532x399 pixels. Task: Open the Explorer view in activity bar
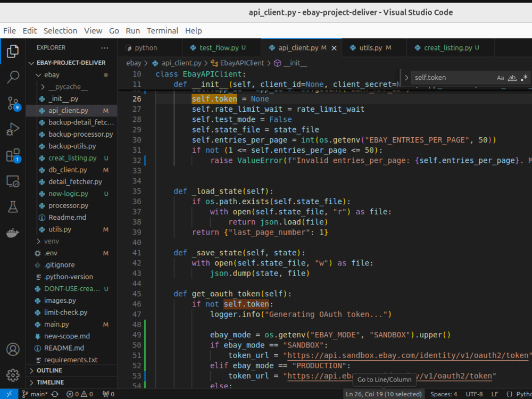[13, 51]
